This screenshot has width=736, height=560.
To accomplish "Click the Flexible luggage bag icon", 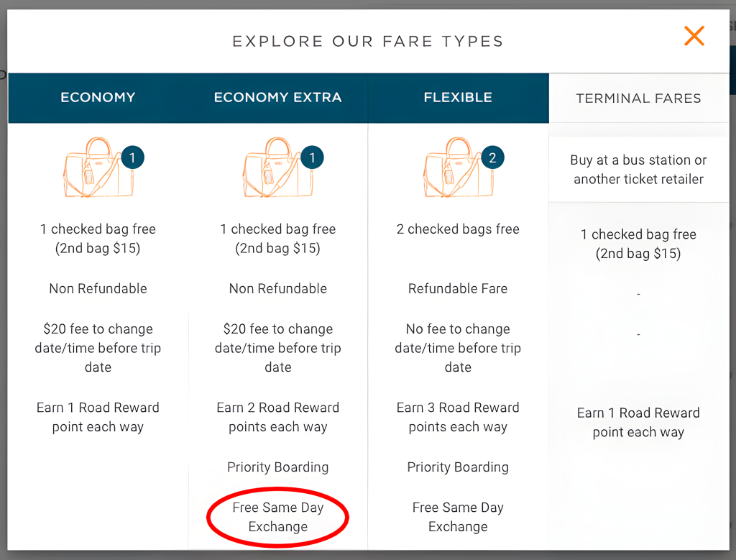I will tap(458, 167).
